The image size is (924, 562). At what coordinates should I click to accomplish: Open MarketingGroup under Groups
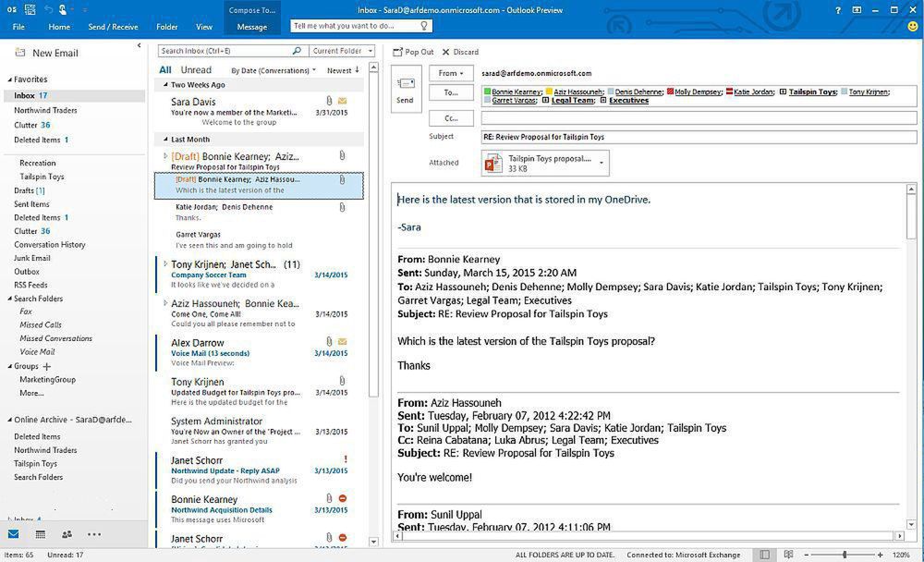[x=47, y=380]
